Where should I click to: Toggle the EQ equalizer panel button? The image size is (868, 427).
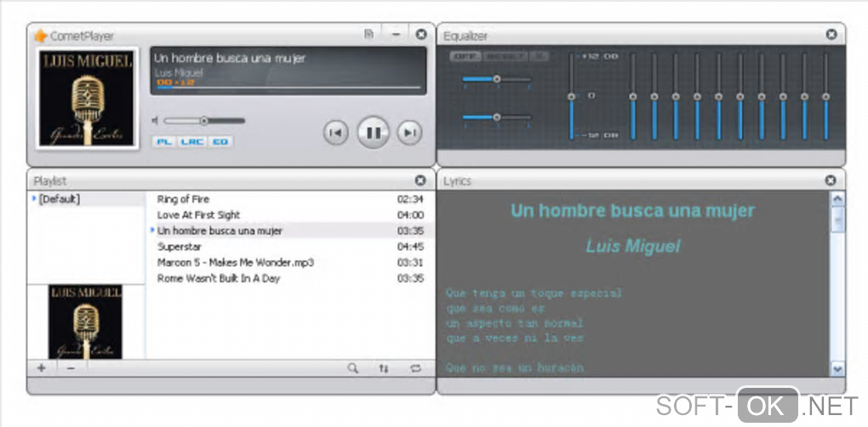tap(220, 141)
